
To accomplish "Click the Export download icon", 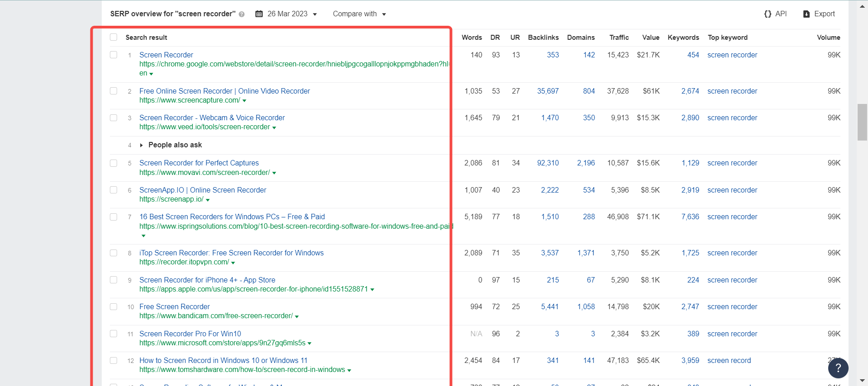I will 807,14.
